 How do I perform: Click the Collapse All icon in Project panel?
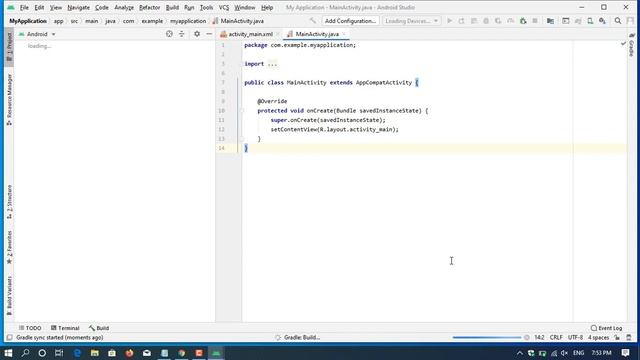[x=182, y=34]
